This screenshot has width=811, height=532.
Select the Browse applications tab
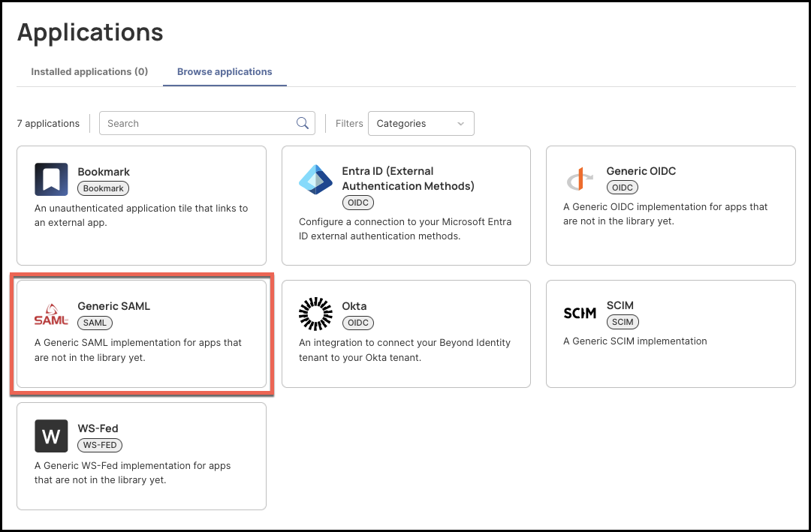(x=225, y=72)
